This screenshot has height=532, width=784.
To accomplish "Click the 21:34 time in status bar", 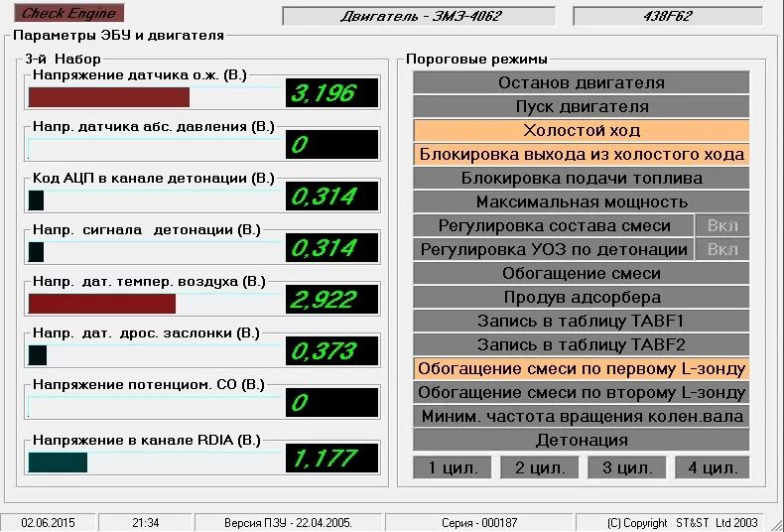I will [x=146, y=523].
